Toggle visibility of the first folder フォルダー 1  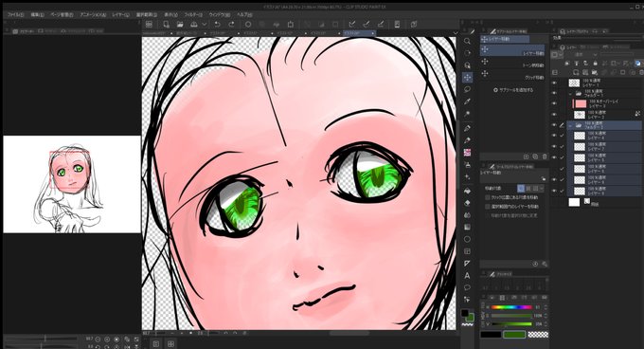coord(554,93)
